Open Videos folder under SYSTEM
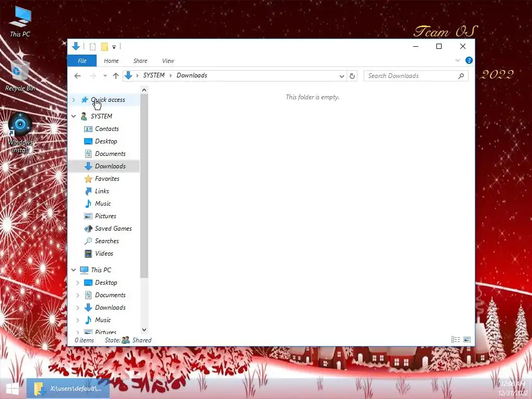 [x=104, y=254]
